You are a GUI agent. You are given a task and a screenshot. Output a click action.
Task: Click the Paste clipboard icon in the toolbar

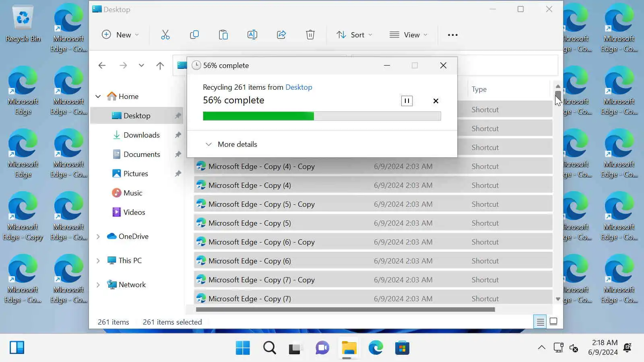[223, 35]
